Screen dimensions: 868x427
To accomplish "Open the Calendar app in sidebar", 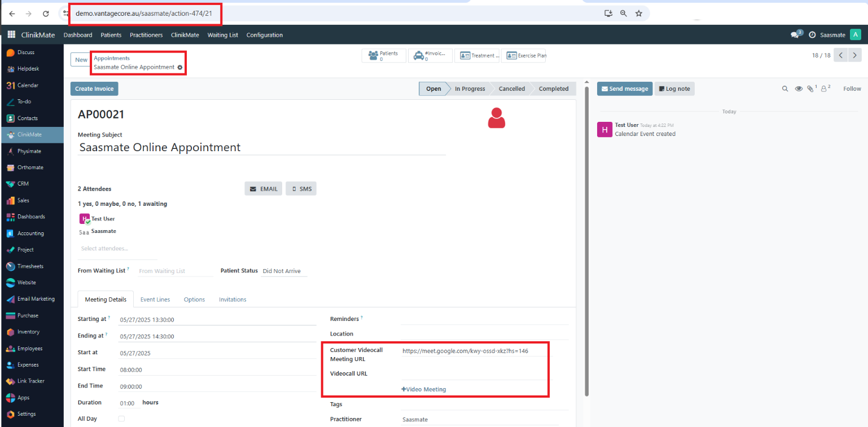I will [x=28, y=85].
